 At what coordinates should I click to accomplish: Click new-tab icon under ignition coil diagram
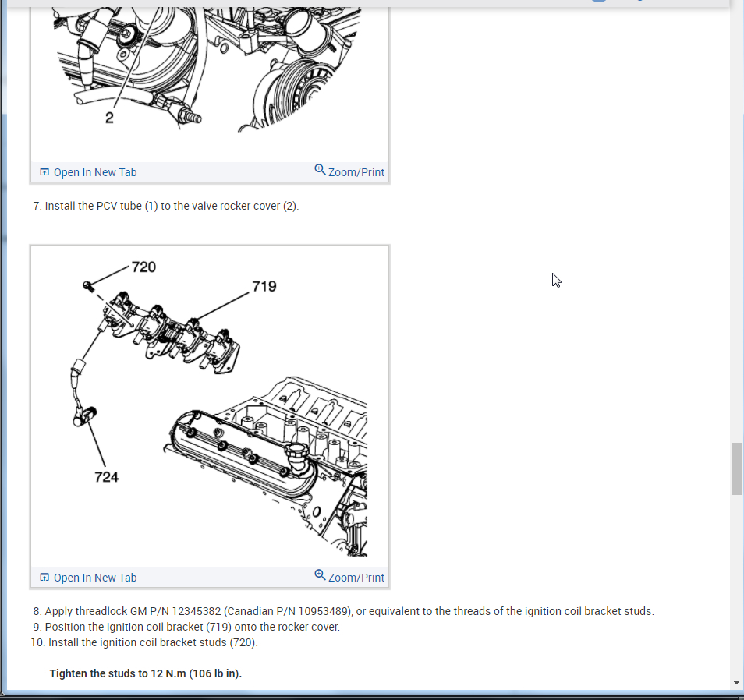(x=44, y=577)
